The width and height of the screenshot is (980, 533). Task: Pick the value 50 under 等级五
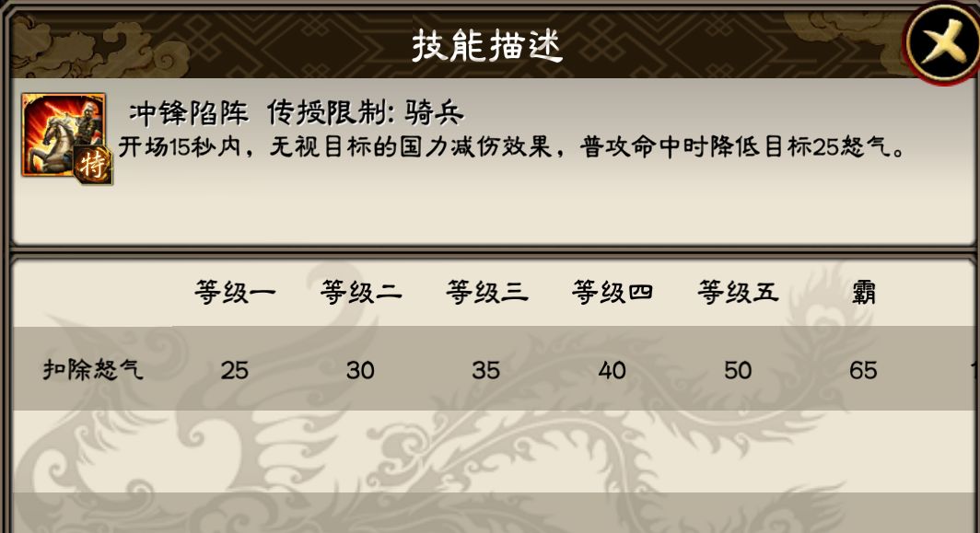(739, 370)
